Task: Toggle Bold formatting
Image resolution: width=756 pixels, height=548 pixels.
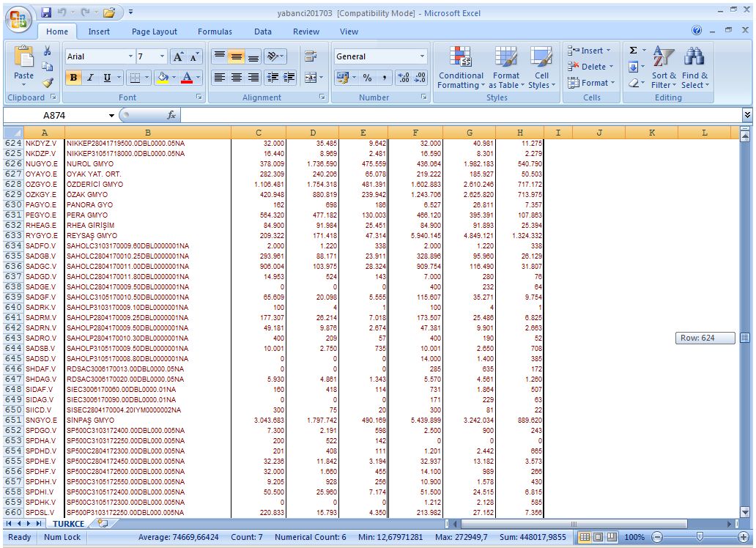Action: [73, 77]
